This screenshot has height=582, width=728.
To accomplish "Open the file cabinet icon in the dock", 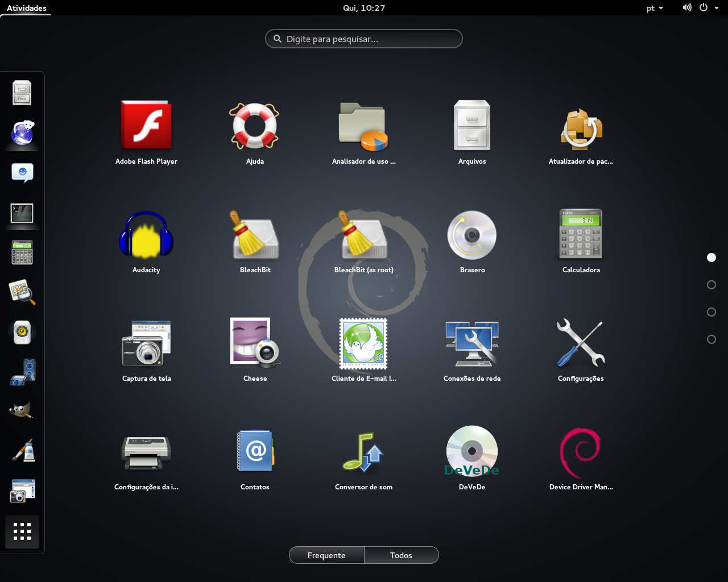I will [22, 93].
